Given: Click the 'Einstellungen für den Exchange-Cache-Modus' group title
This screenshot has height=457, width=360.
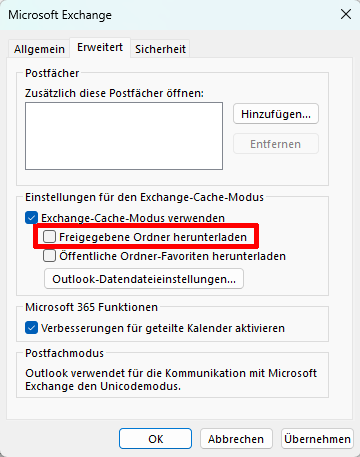Looking at the screenshot, I should pyautogui.click(x=144, y=197).
